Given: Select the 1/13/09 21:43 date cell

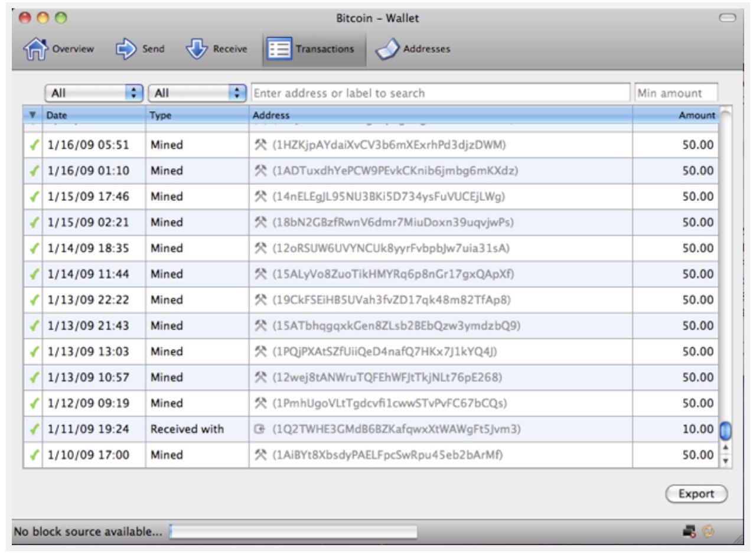Looking at the screenshot, I should [x=94, y=326].
